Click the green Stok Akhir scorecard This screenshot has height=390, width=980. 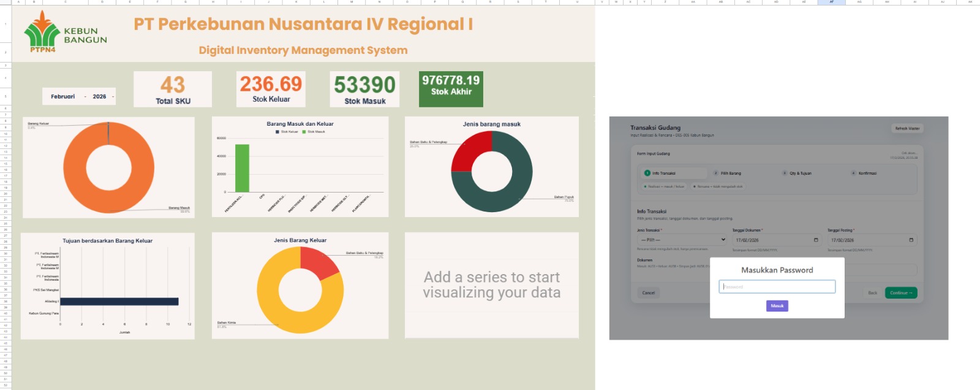click(451, 88)
